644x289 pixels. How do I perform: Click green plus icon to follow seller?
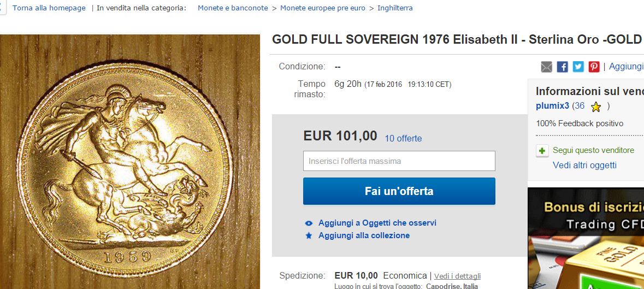[x=542, y=151]
